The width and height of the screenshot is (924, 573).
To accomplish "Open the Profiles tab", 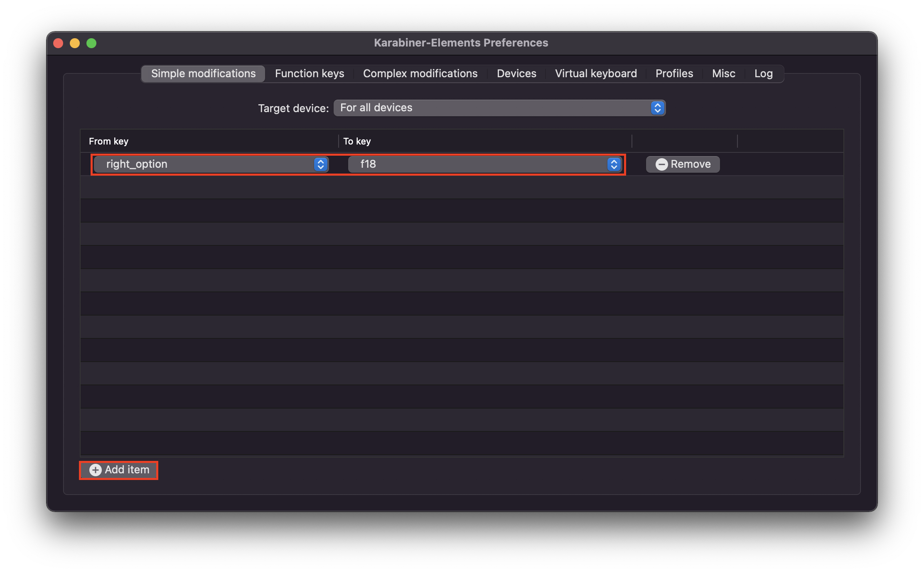I will pos(674,74).
